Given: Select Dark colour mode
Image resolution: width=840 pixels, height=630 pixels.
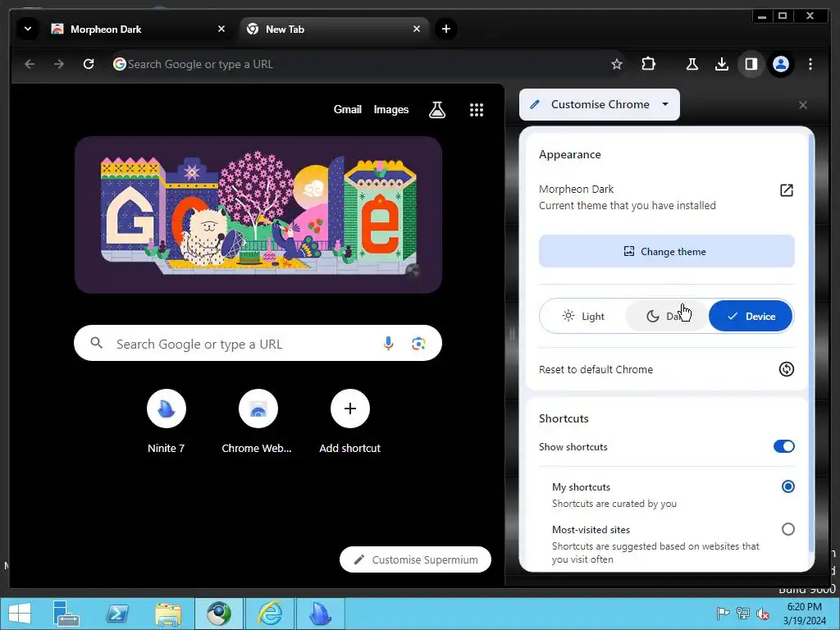Looking at the screenshot, I should (x=666, y=316).
